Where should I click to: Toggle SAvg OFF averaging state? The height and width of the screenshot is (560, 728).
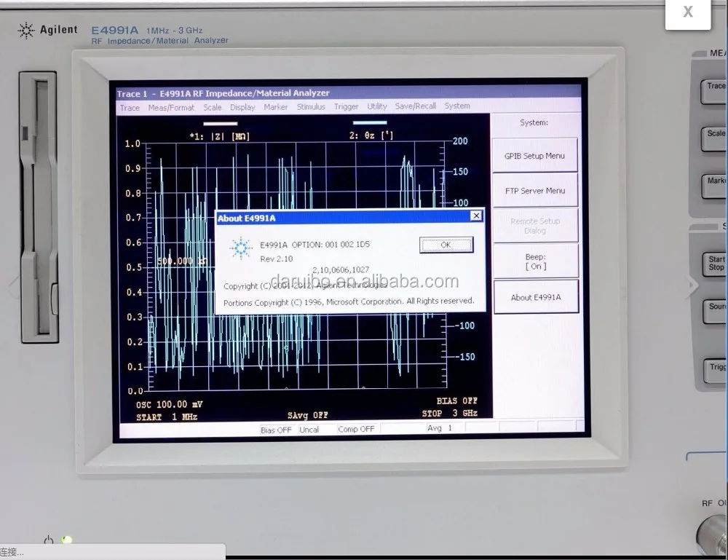tap(308, 414)
